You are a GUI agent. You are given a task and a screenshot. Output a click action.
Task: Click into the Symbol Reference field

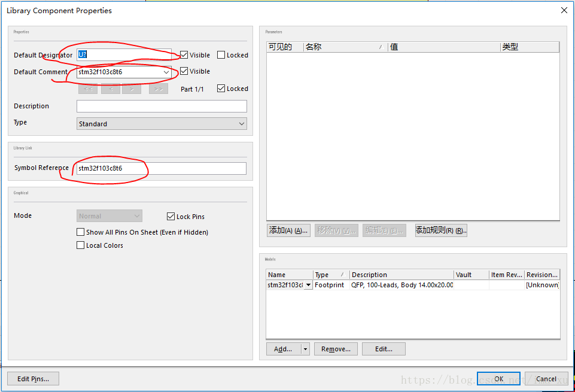[162, 168]
